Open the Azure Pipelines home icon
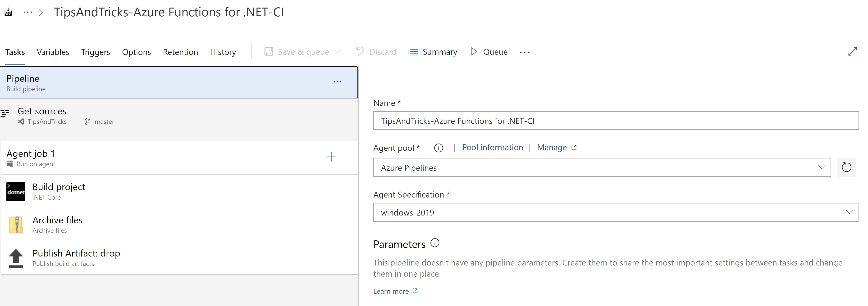868x306 pixels. 9,13
